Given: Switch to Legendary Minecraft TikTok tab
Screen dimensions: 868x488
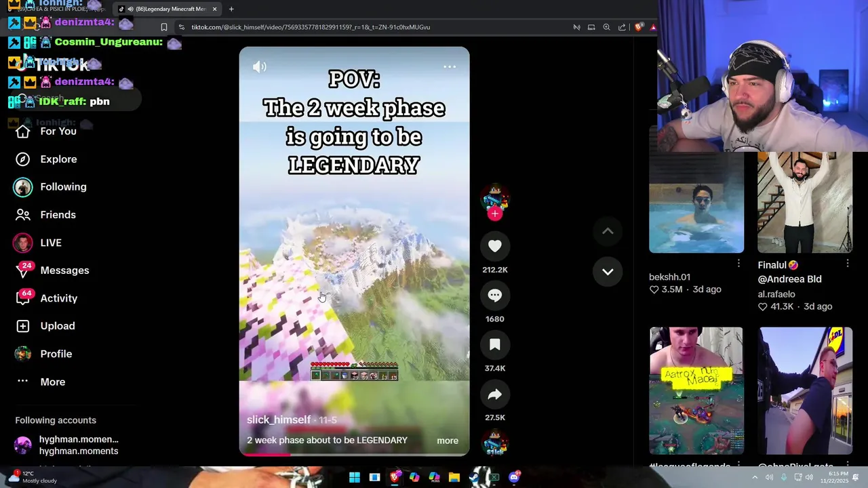Looking at the screenshot, I should pyautogui.click(x=167, y=9).
